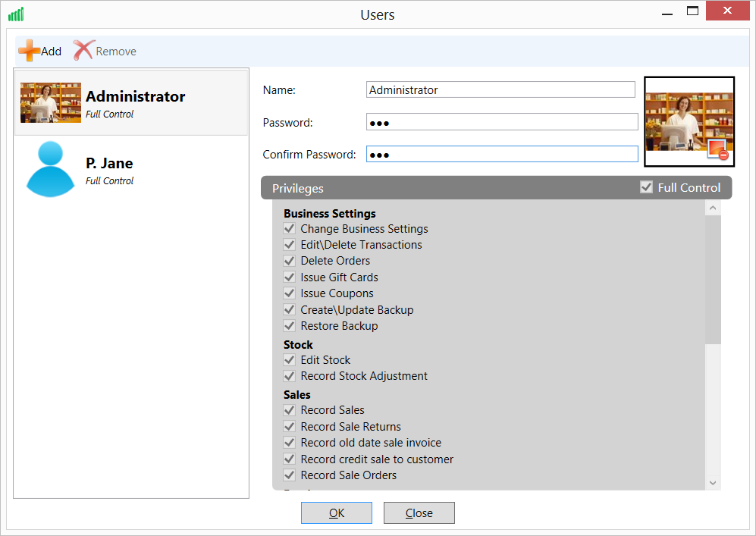
Task: Select the P. Jane user entry
Action: tap(130, 168)
